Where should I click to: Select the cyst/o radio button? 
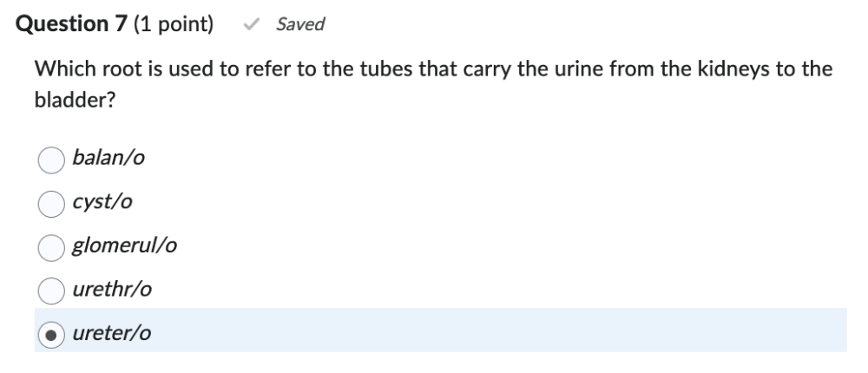pos(51,203)
